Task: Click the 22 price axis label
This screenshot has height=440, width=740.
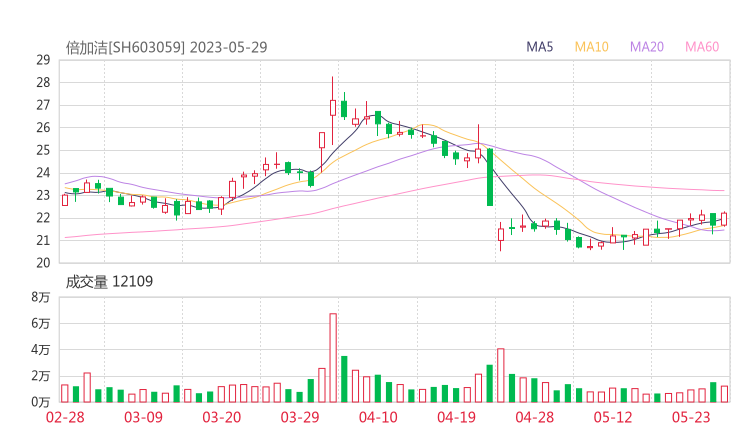Action: point(43,218)
